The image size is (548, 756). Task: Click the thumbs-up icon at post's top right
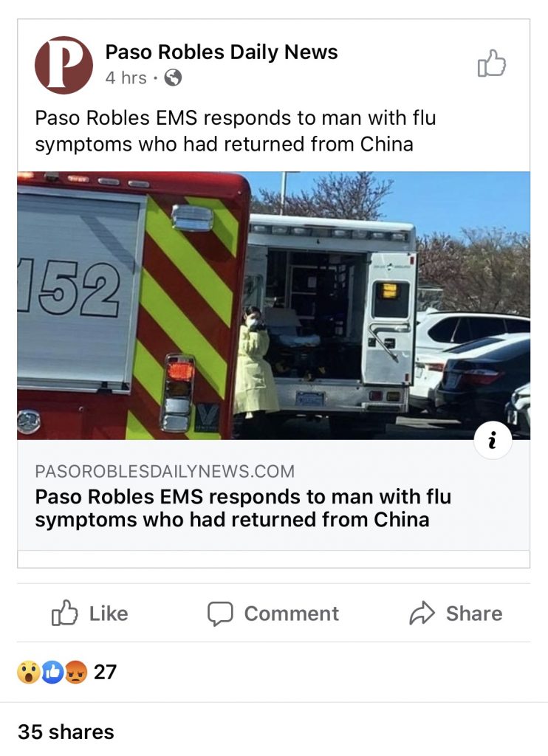click(x=492, y=63)
